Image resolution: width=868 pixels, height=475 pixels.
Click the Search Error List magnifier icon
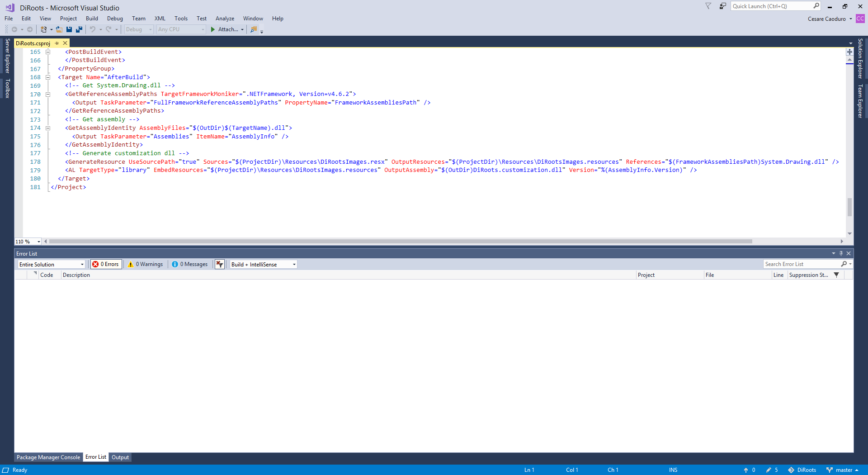click(844, 264)
